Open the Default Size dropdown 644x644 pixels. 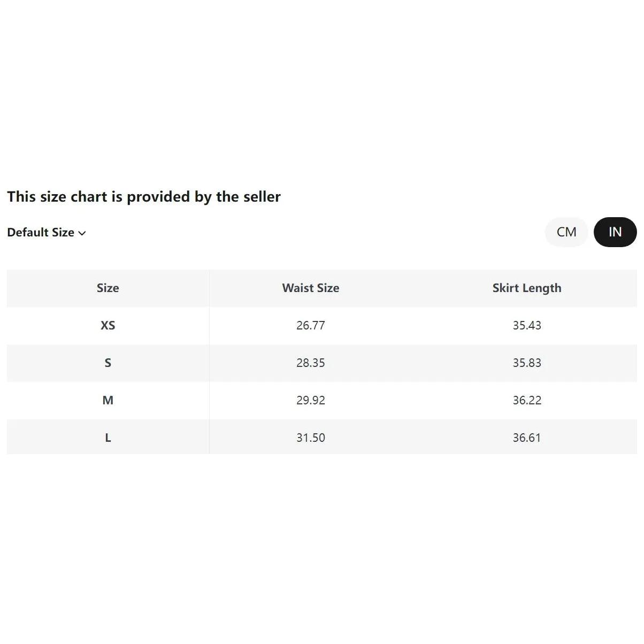(x=47, y=233)
